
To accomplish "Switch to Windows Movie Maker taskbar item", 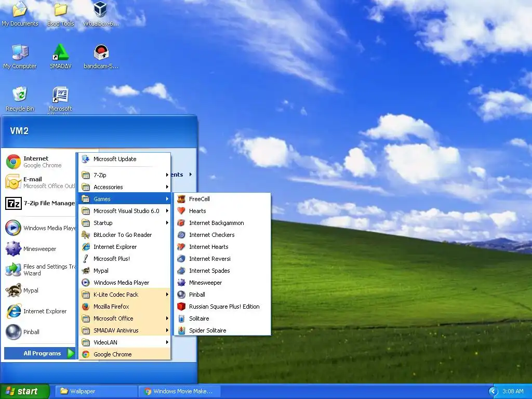I will (180, 391).
